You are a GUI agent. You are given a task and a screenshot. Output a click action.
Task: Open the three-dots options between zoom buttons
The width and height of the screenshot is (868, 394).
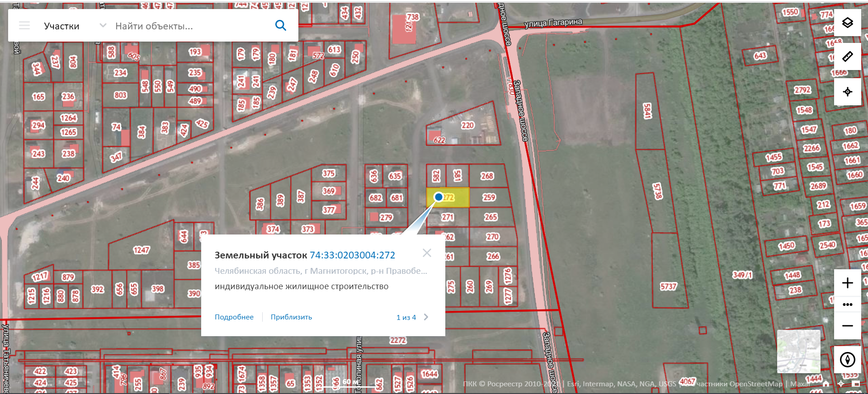point(847,305)
